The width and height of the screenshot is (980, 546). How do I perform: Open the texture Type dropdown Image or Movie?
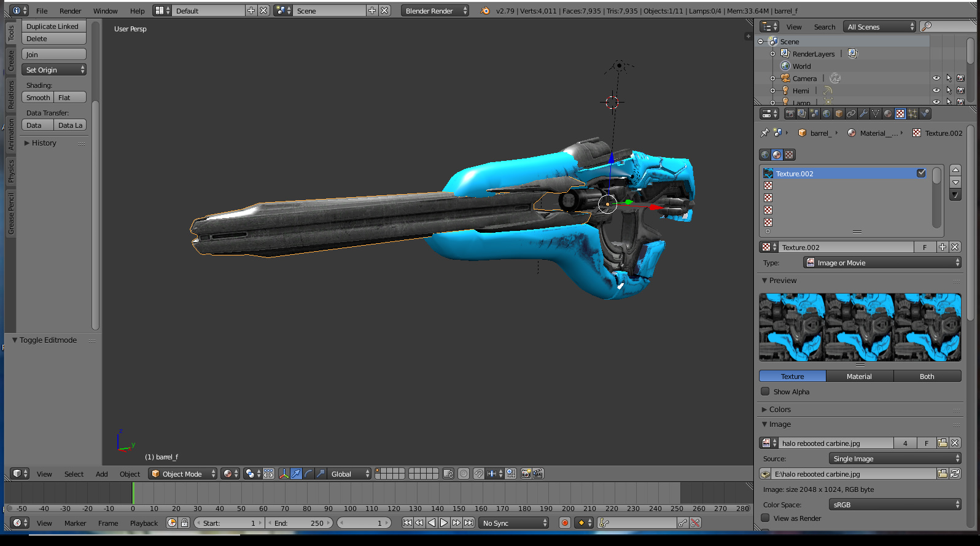(x=882, y=262)
